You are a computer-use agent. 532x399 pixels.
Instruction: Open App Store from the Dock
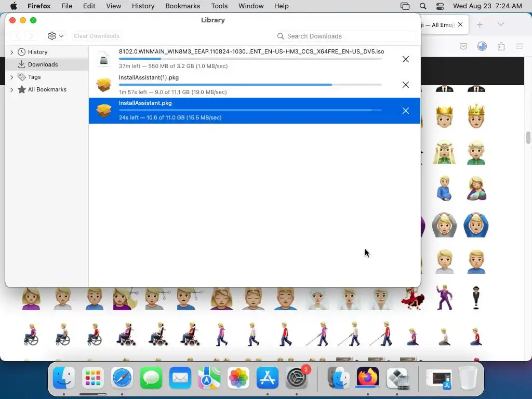pos(268,378)
